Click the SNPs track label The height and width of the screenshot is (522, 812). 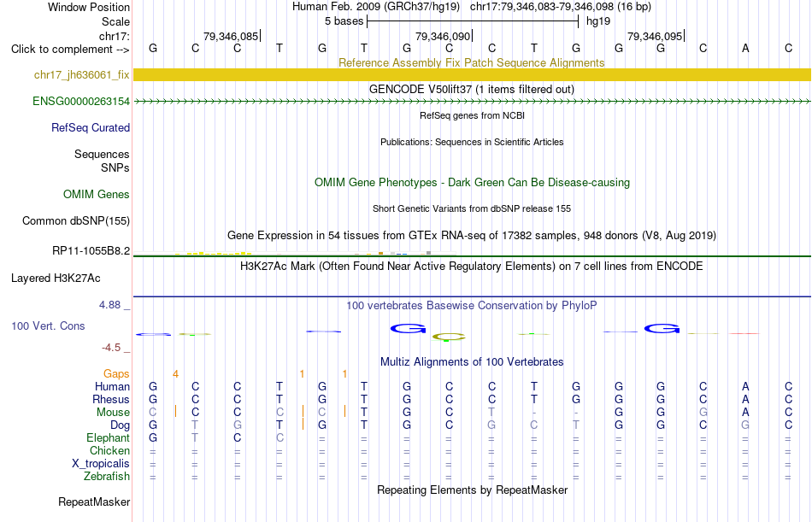pos(115,167)
